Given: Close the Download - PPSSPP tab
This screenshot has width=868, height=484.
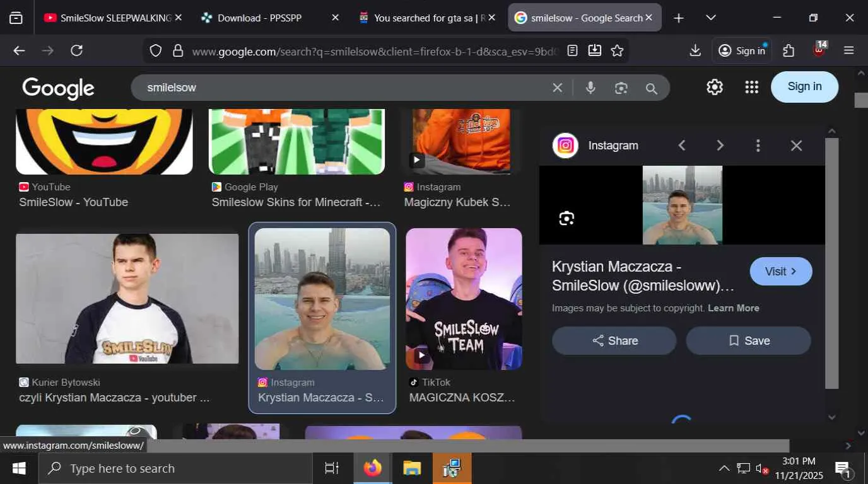Looking at the screenshot, I should [335, 18].
